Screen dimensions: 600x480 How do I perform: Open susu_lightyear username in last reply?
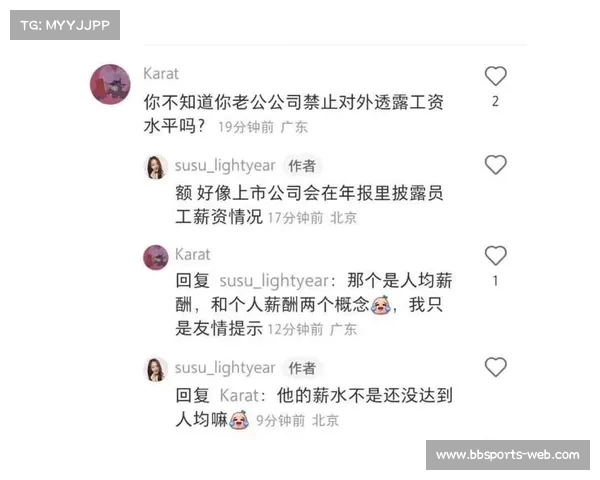click(225, 368)
